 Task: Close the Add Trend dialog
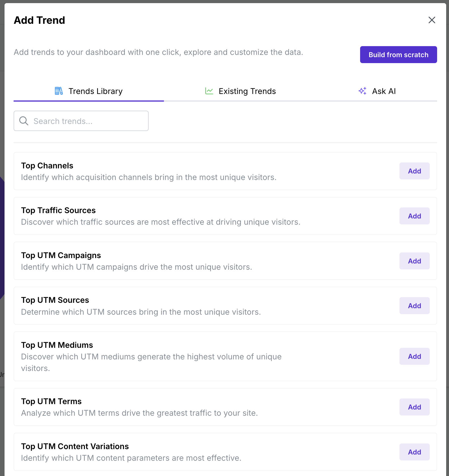pos(432,20)
